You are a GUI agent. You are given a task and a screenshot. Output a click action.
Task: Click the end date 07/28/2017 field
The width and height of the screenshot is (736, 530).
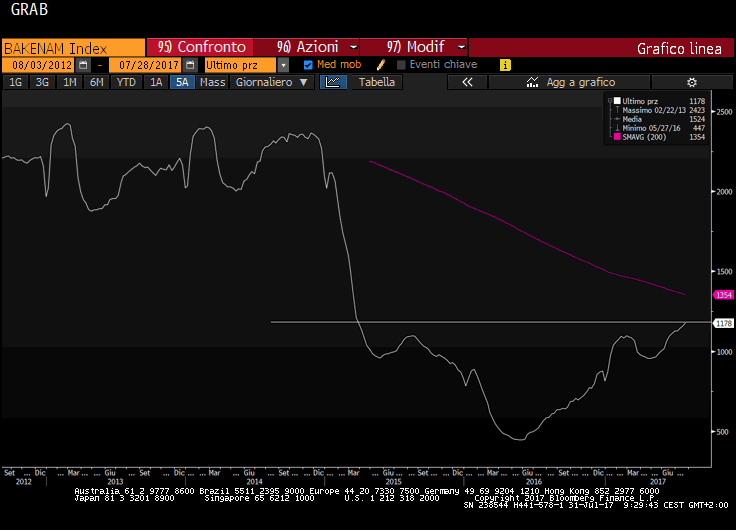(x=146, y=65)
